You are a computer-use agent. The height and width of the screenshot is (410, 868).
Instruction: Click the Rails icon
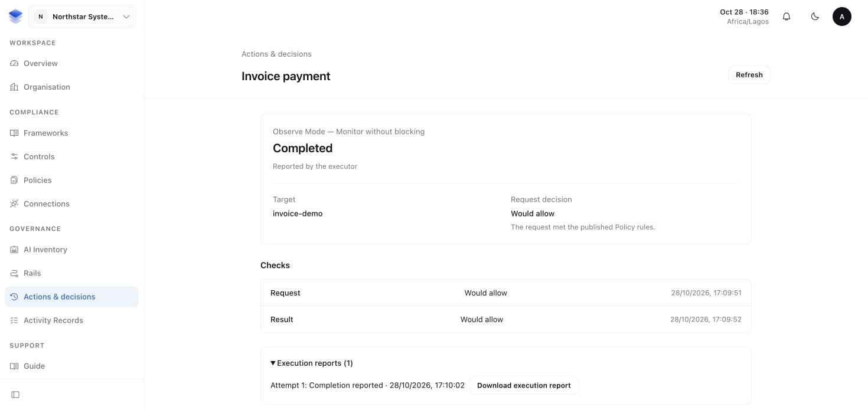click(14, 273)
